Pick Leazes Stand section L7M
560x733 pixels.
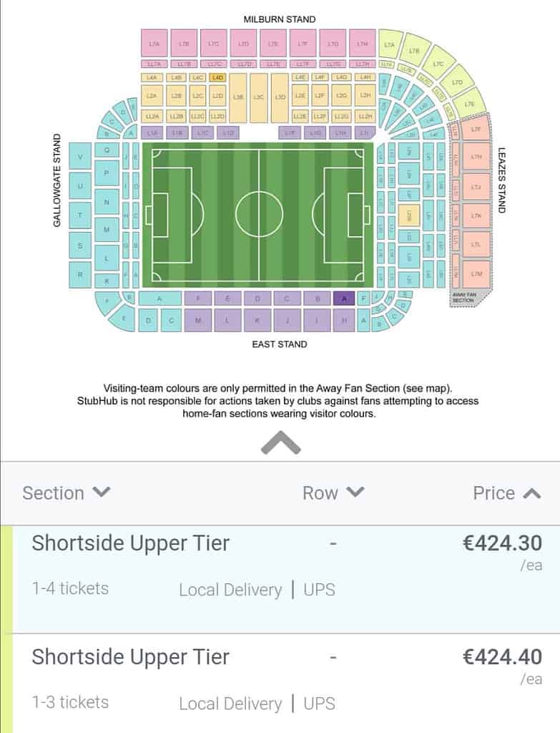click(x=476, y=274)
